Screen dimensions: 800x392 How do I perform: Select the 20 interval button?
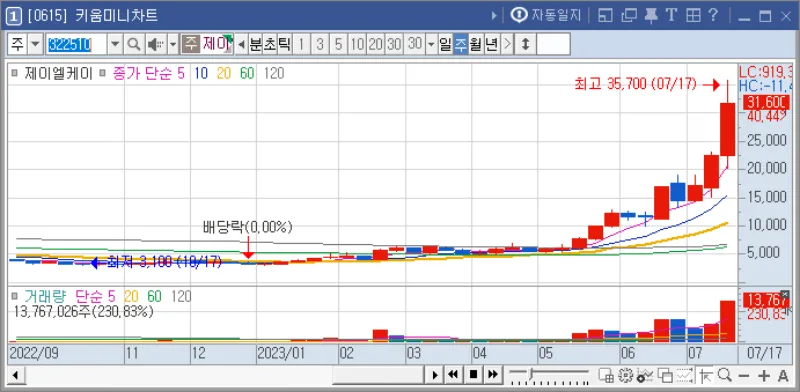(x=376, y=44)
